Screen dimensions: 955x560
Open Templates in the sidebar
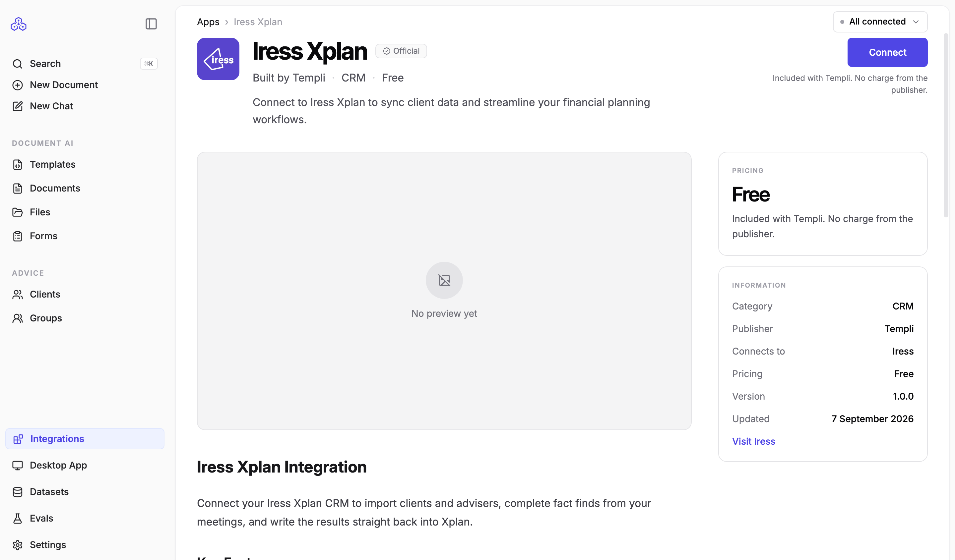point(85,164)
